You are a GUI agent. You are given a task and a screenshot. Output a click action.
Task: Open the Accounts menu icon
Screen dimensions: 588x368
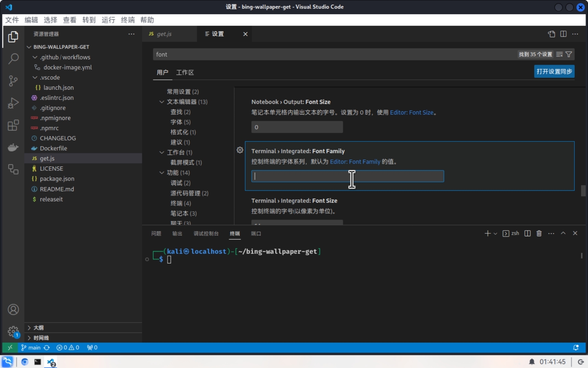tap(13, 309)
